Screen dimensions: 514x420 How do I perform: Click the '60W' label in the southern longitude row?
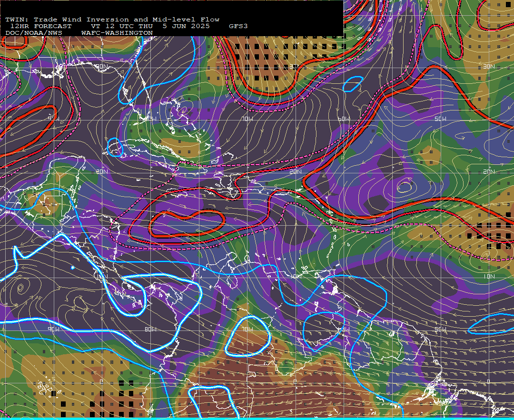pos(344,329)
